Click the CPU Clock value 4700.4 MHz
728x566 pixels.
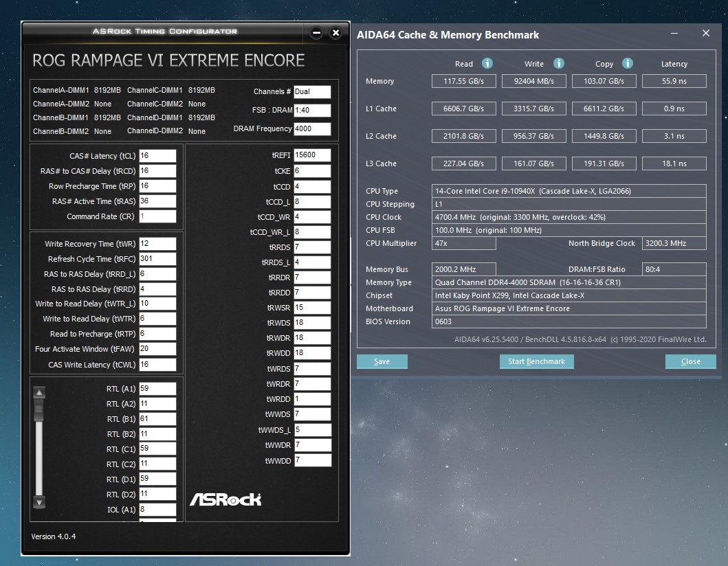569,217
